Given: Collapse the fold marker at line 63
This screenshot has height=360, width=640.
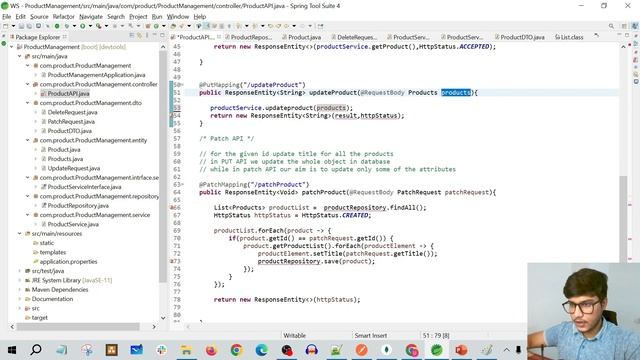Looking at the screenshot, I should [182, 184].
